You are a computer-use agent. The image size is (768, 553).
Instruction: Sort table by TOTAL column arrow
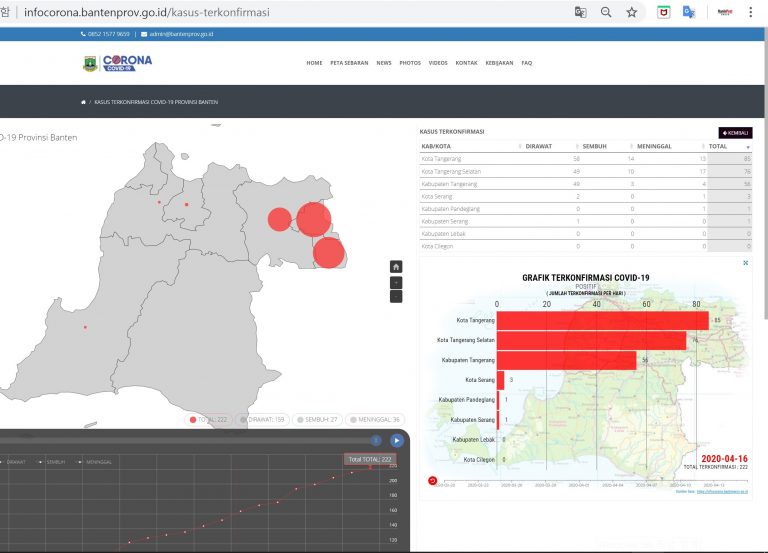coord(747,146)
